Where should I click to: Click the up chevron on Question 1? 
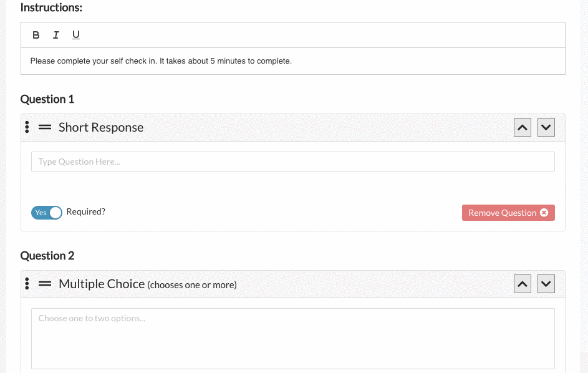522,127
